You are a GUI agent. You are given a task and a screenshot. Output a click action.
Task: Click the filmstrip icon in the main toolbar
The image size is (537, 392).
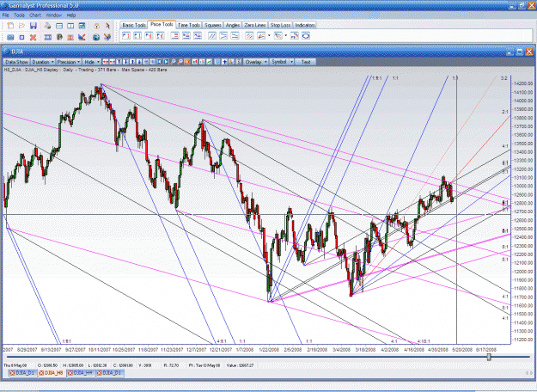[47, 37]
